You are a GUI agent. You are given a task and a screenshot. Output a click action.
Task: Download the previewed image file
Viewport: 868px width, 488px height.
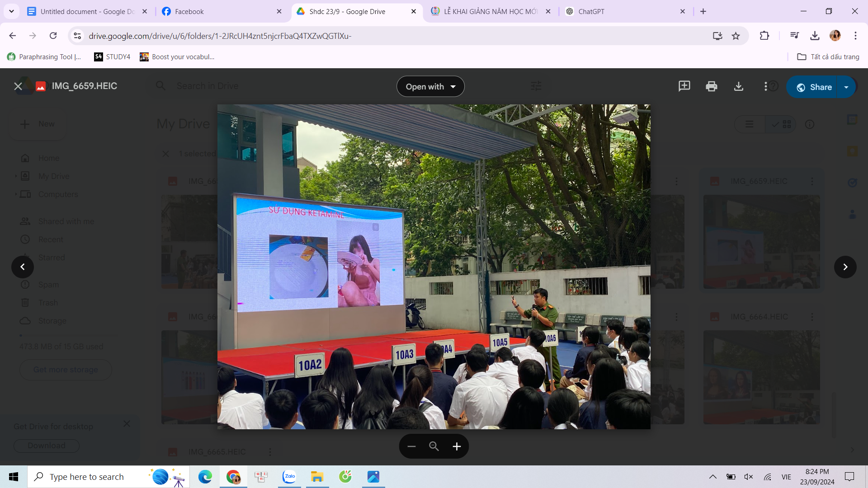738,86
